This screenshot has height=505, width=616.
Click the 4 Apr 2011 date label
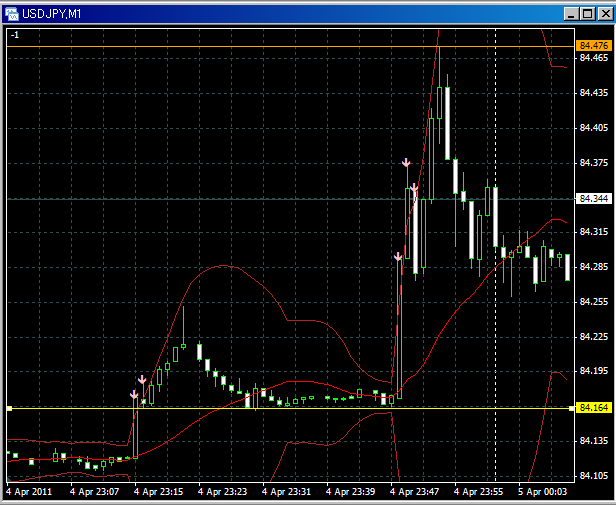[x=30, y=492]
